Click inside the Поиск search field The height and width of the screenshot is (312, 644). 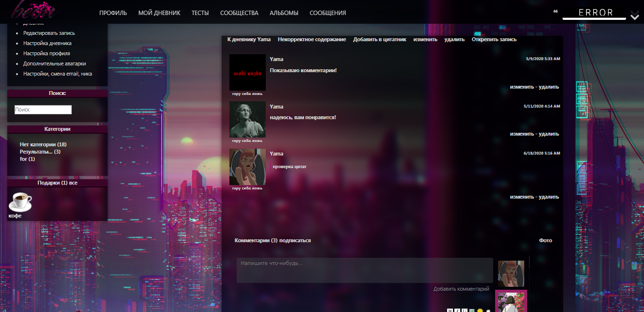click(x=43, y=110)
